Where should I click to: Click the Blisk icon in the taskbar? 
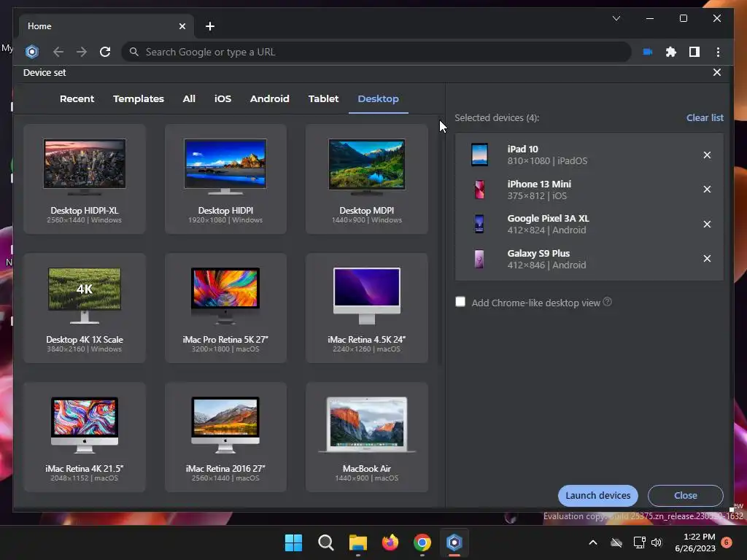454,542
